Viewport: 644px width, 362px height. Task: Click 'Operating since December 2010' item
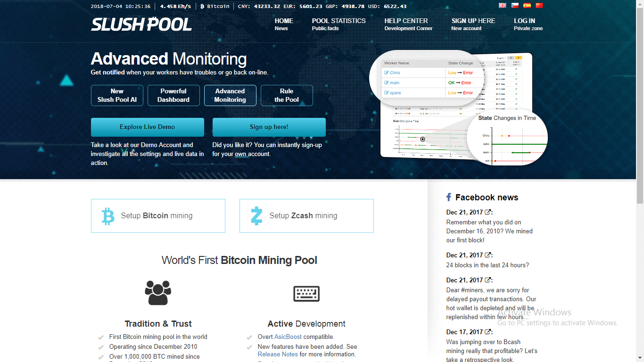[153, 347]
